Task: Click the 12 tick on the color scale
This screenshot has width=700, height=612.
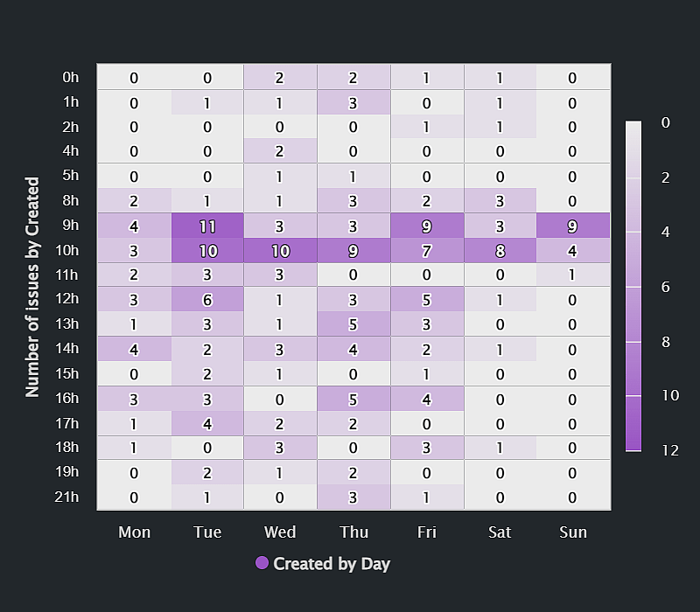Action: point(671,450)
